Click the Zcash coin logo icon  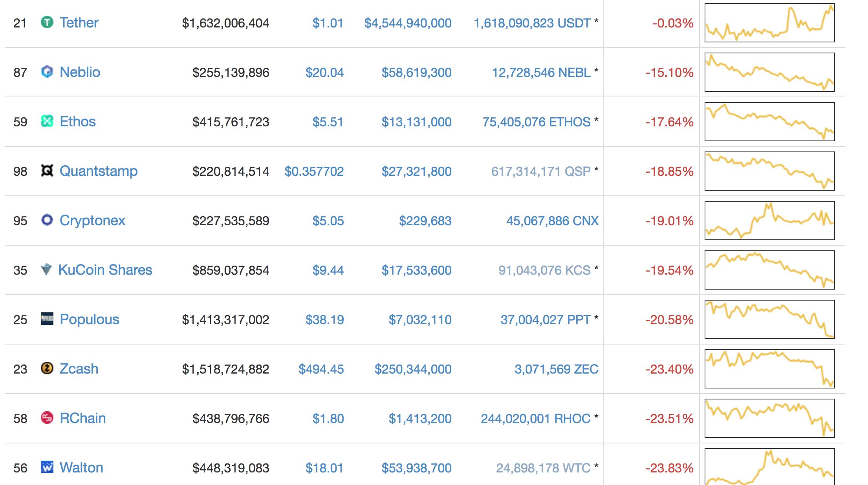click(x=47, y=368)
